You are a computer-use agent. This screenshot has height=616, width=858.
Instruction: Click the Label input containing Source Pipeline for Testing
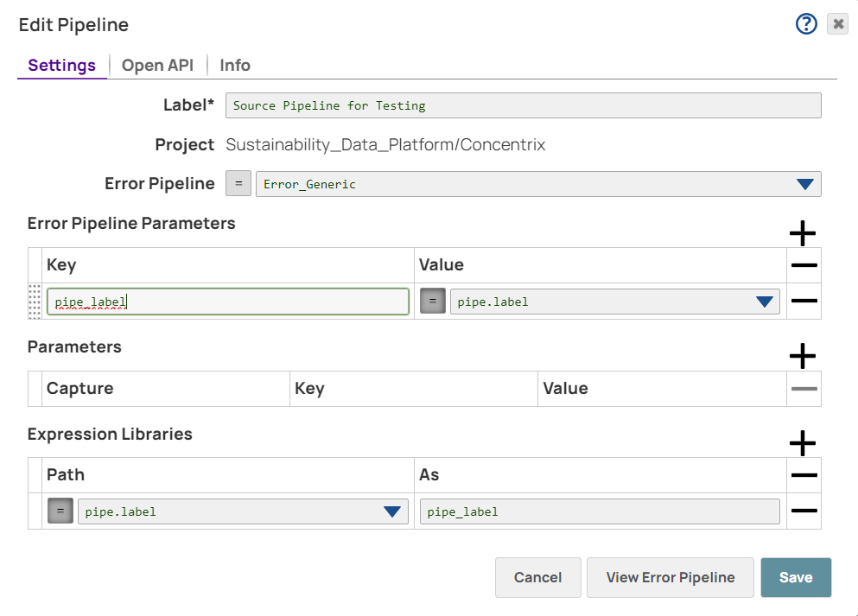[x=522, y=105]
